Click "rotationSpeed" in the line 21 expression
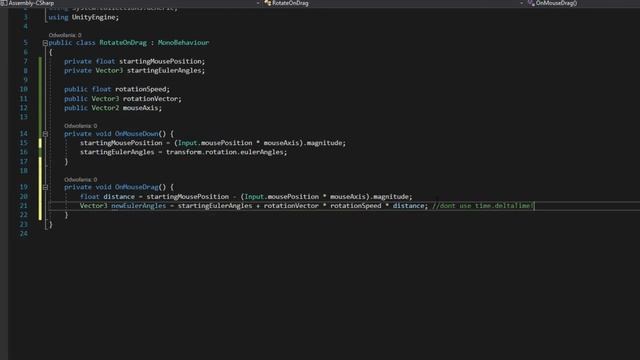The width and height of the screenshot is (640, 360). click(356, 206)
